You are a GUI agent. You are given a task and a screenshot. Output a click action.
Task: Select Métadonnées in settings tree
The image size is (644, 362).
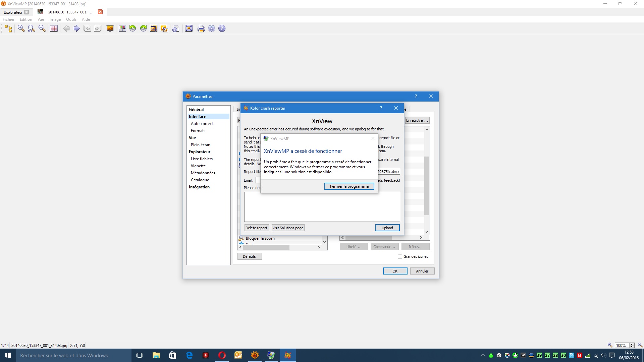203,173
